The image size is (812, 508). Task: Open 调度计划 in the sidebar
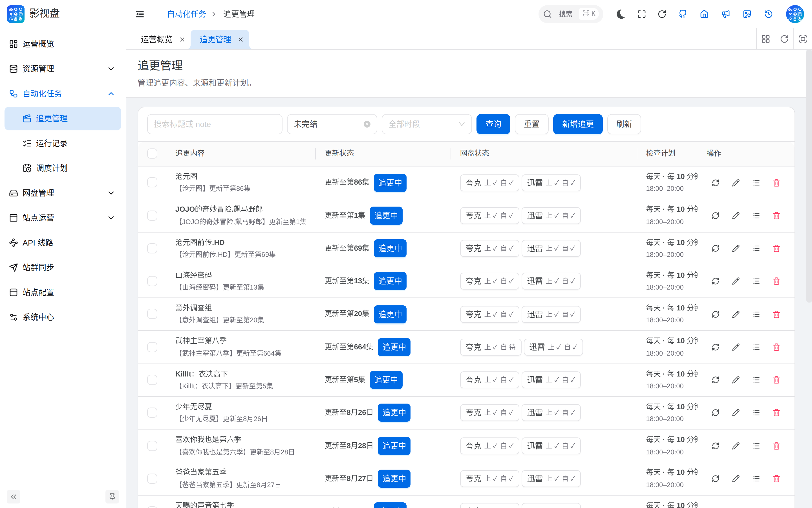pyautogui.click(x=63, y=168)
